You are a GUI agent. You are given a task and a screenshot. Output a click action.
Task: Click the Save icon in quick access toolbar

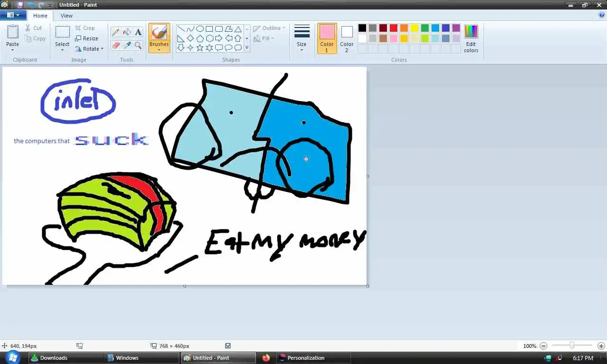coord(20,5)
